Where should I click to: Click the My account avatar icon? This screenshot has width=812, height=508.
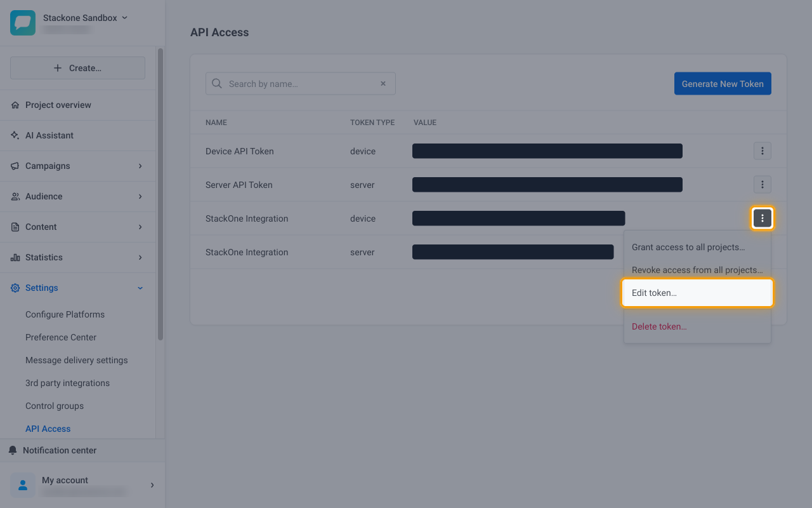23,485
